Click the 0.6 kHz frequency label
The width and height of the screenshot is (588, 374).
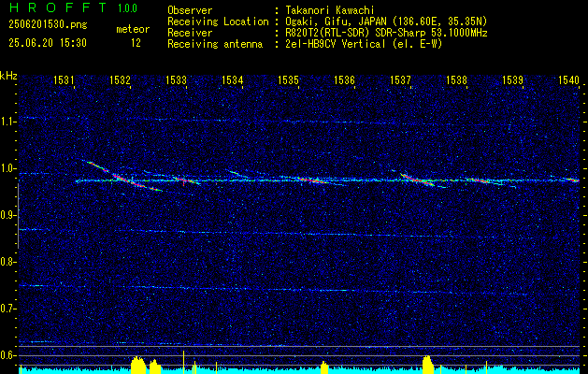(x=8, y=355)
